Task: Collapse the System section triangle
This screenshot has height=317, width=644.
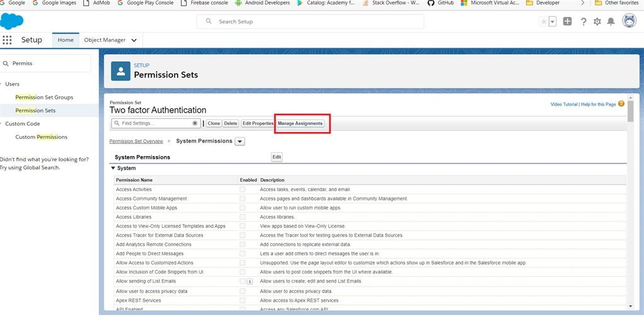Action: tap(113, 168)
